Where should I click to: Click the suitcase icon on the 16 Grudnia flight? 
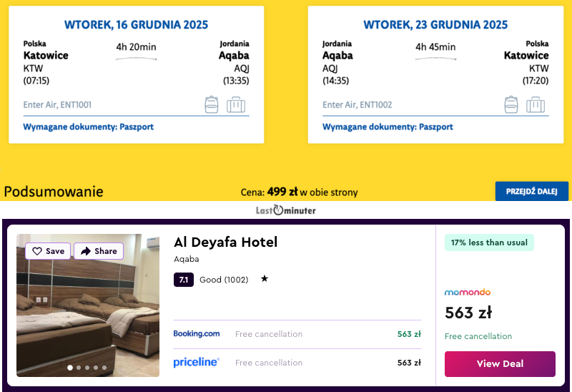click(236, 104)
